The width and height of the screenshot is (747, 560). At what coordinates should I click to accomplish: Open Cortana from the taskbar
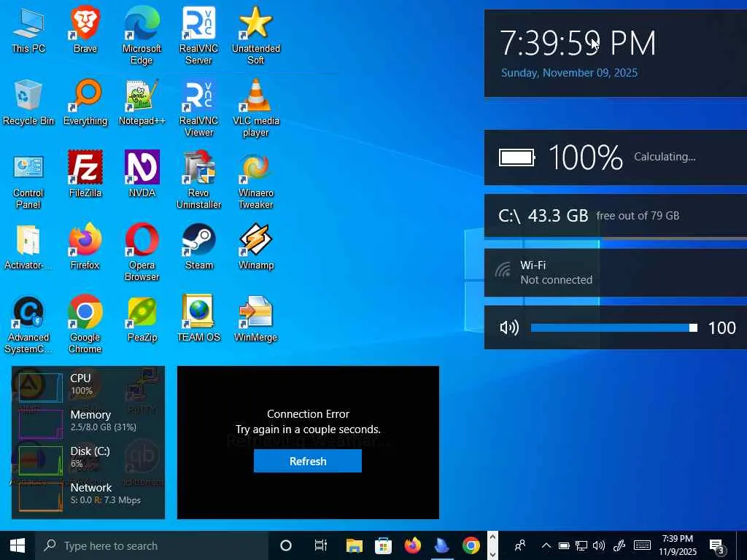[286, 545]
